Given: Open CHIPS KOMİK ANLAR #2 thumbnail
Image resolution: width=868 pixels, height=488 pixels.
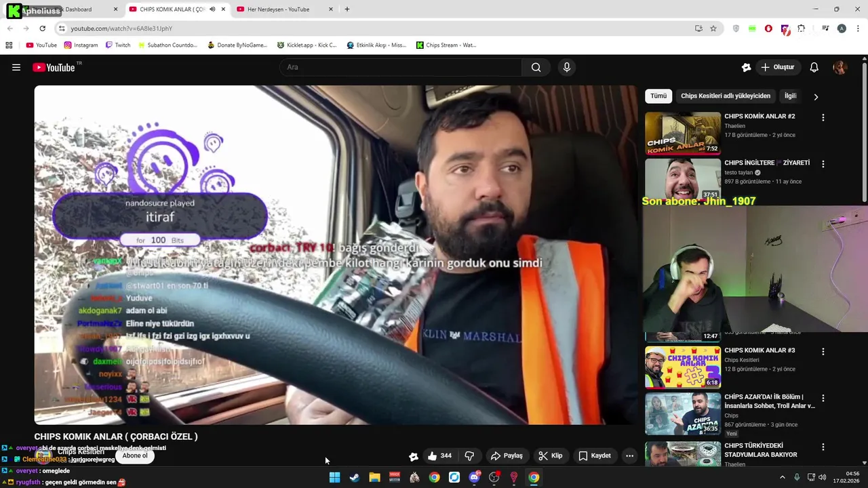Looking at the screenshot, I should click(682, 133).
